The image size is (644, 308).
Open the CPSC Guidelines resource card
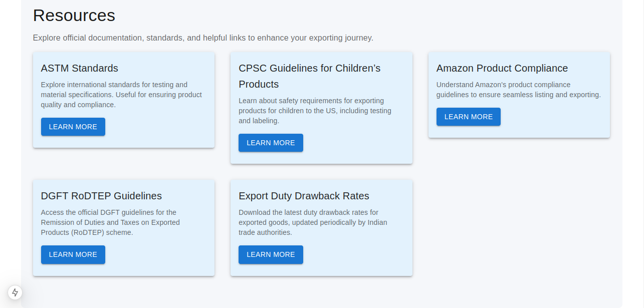point(321,108)
